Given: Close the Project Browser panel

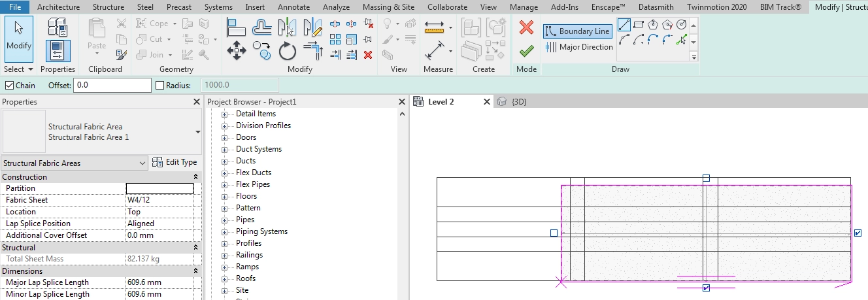Looking at the screenshot, I should point(402,102).
